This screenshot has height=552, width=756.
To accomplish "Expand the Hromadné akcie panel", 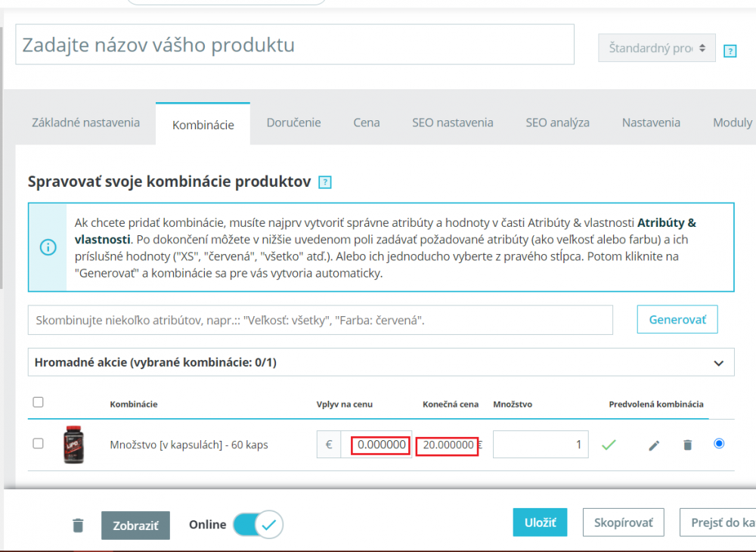I will pyautogui.click(x=381, y=362).
